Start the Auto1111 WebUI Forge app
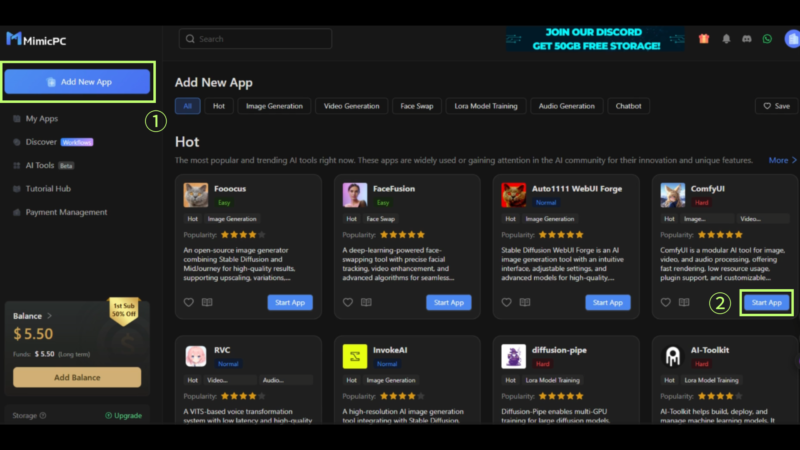Screen dimensions: 800x450 point(608,303)
